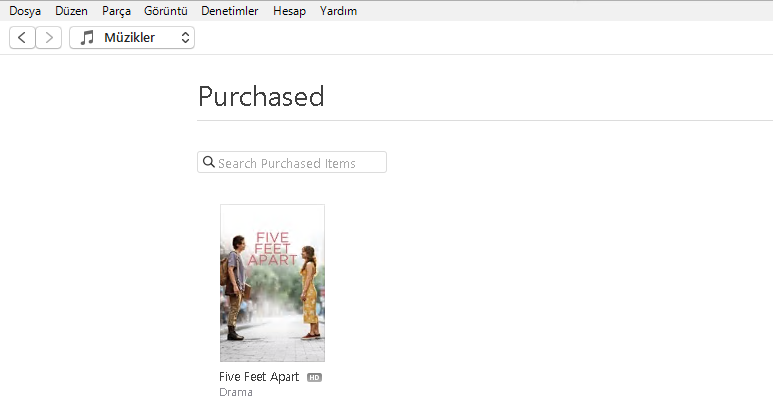Go back with the left arrow button
The height and width of the screenshot is (406, 773).
coord(22,37)
